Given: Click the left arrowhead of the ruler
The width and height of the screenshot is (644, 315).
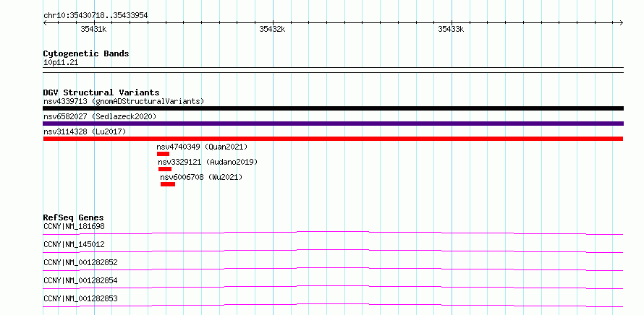Looking at the screenshot, I should point(45,22).
